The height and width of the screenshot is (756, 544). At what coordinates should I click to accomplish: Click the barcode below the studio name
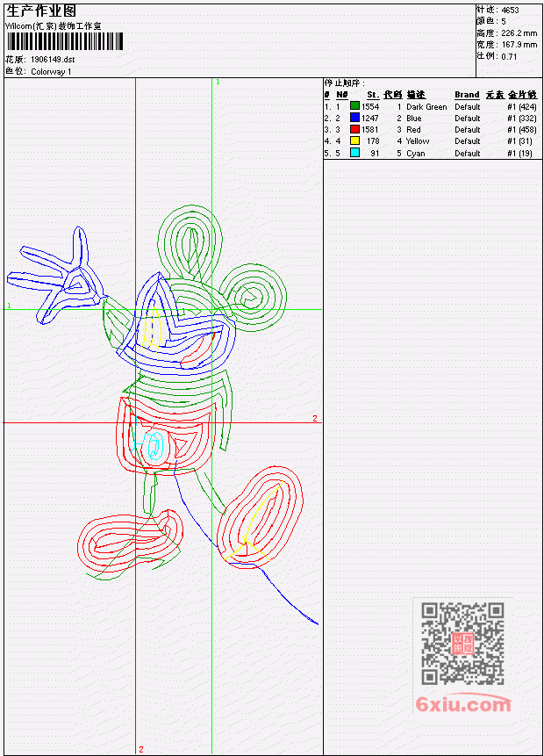click(65, 41)
